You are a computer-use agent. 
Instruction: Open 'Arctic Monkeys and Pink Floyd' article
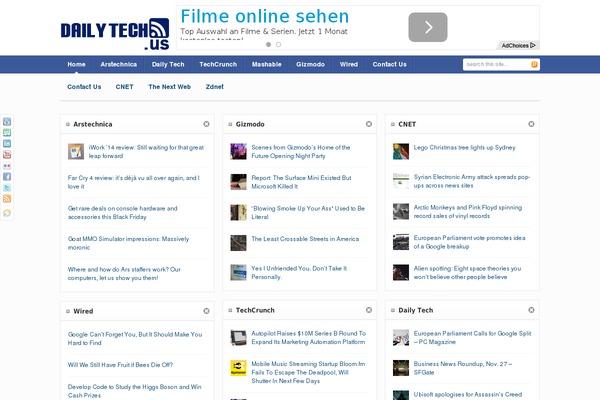click(x=468, y=212)
